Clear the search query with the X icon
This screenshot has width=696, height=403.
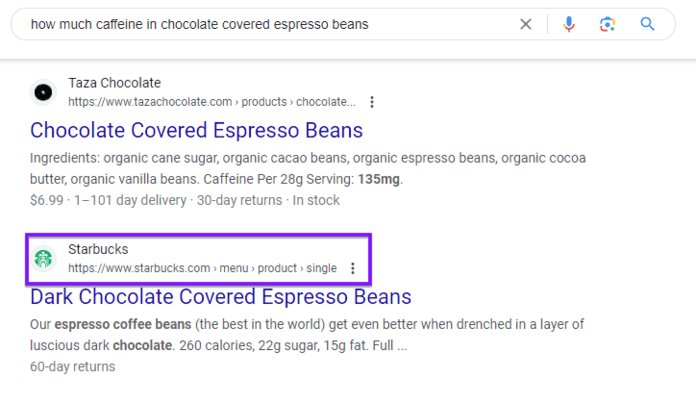tap(526, 24)
